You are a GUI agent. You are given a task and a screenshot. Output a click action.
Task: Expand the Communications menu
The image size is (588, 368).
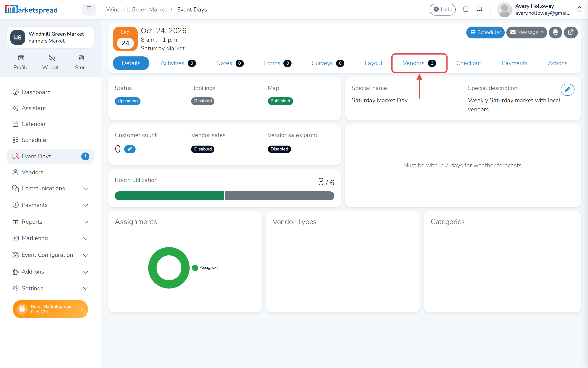(x=51, y=188)
